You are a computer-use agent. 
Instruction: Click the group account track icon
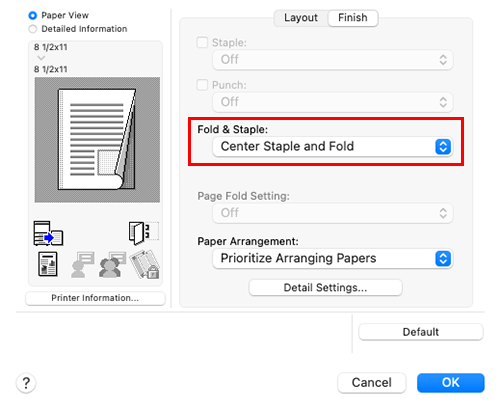coord(112,265)
